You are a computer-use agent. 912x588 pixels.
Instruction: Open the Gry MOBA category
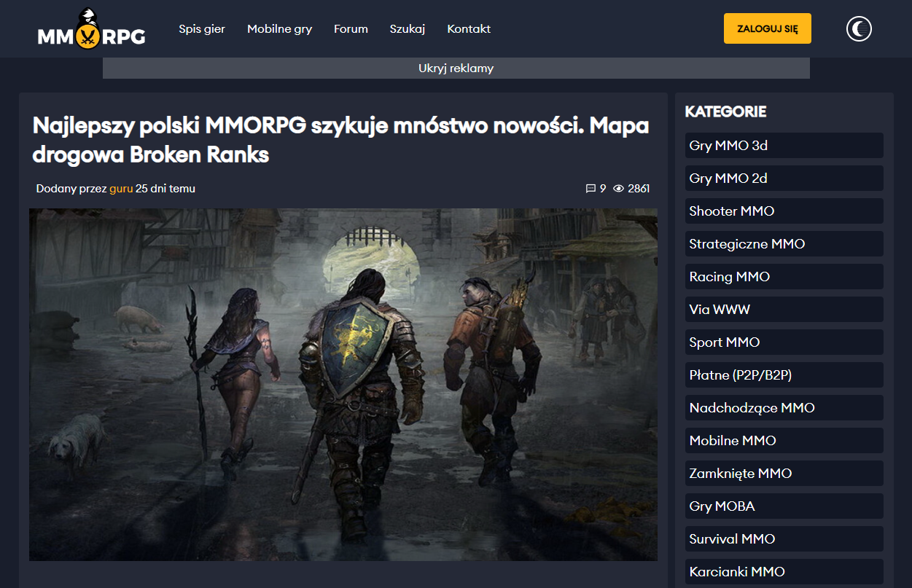tap(784, 506)
